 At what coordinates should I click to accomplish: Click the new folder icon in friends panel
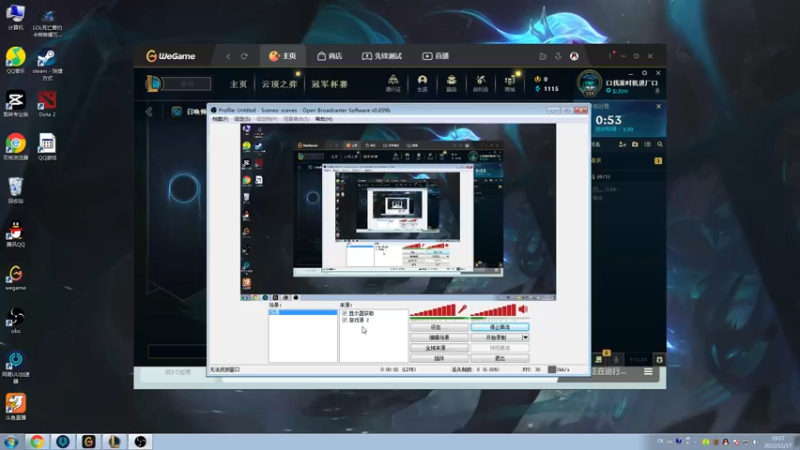[635, 144]
